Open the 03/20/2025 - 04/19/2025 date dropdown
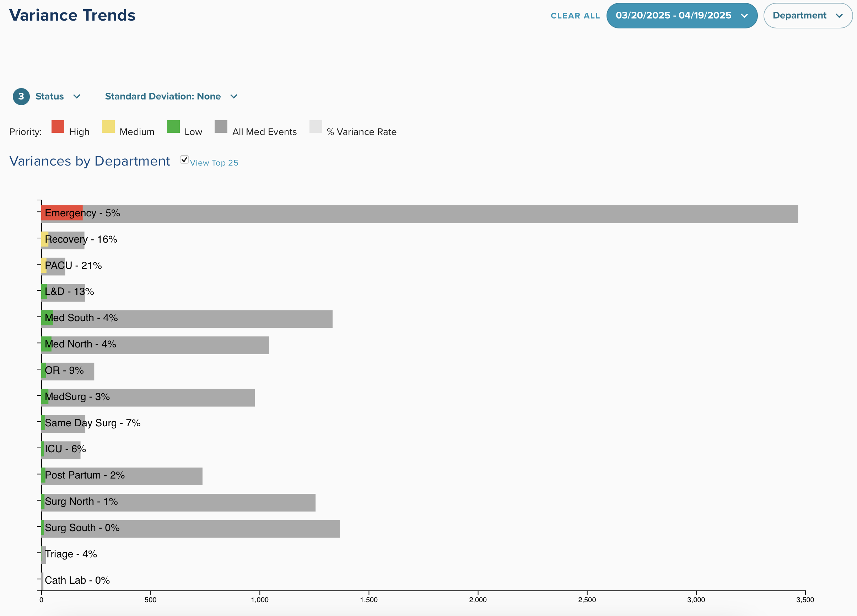Image resolution: width=857 pixels, height=616 pixels. click(673, 16)
